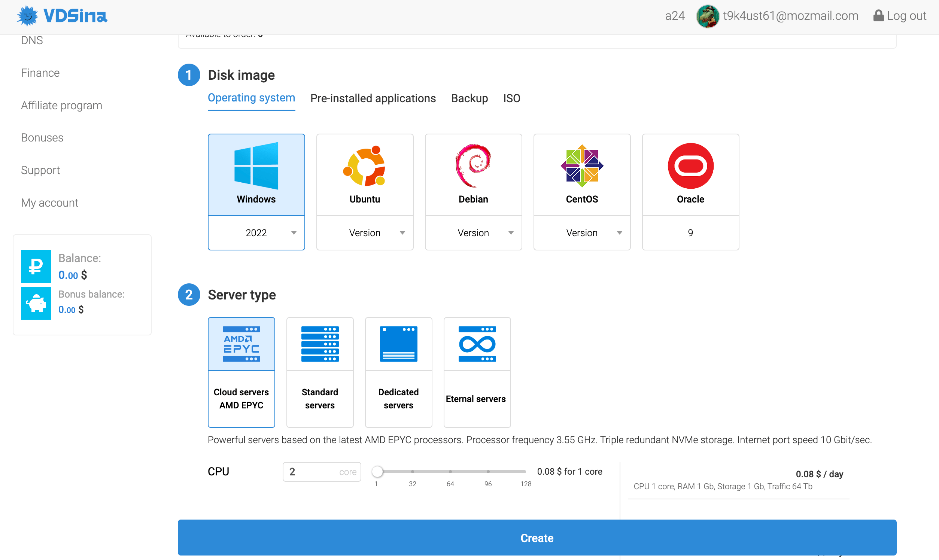Screen dimensions: 939x560
Task: Open the Windows 2022 version dropdown
Action: tap(256, 233)
